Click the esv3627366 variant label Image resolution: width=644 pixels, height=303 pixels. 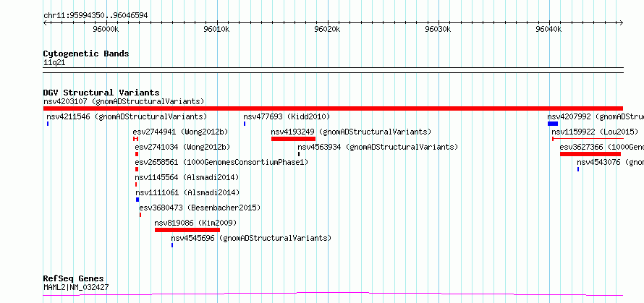[602, 147]
